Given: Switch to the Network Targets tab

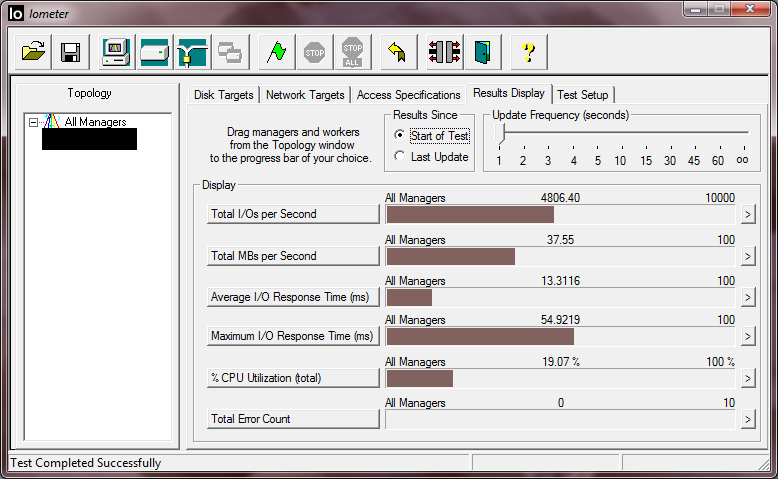Looking at the screenshot, I should point(305,95).
